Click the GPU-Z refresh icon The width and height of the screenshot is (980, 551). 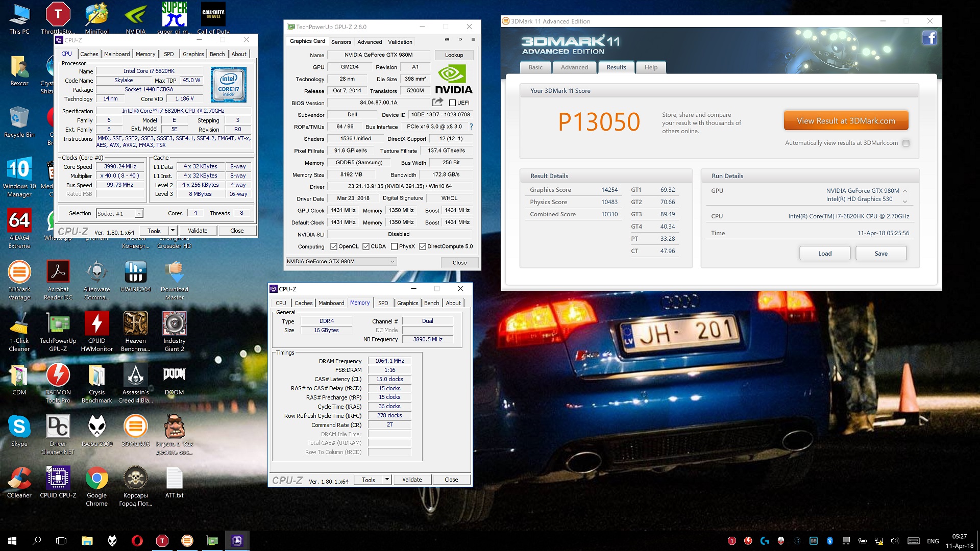click(x=460, y=39)
